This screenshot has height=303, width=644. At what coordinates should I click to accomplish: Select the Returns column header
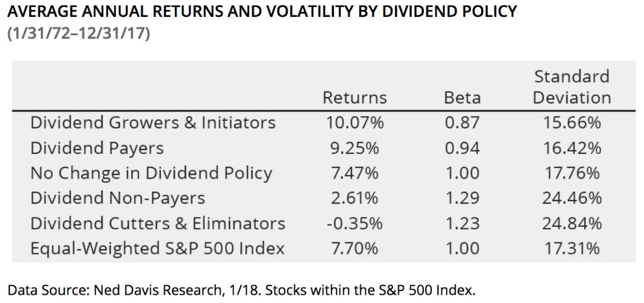coord(355,97)
